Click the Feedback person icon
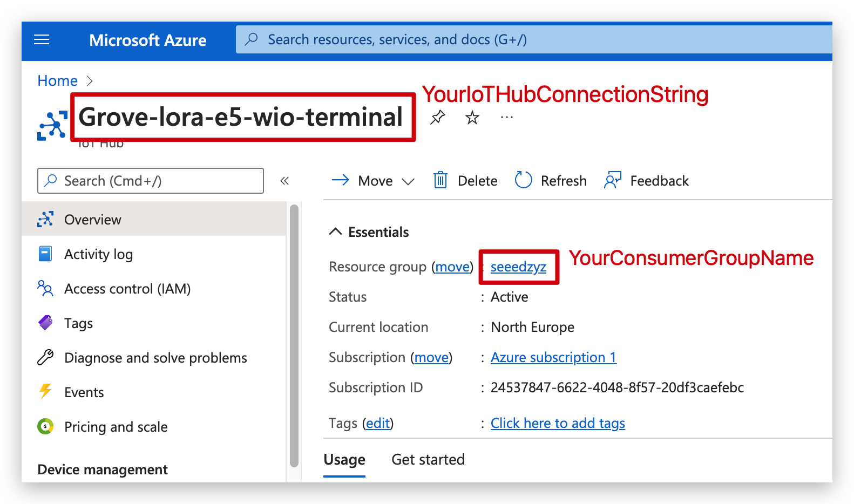This screenshot has height=504, width=854. pyautogui.click(x=613, y=180)
